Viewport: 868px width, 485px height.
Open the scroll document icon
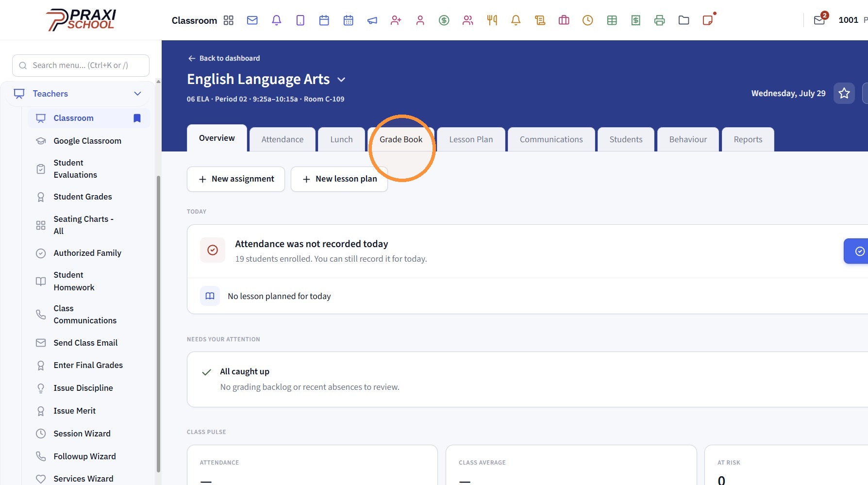pos(540,20)
